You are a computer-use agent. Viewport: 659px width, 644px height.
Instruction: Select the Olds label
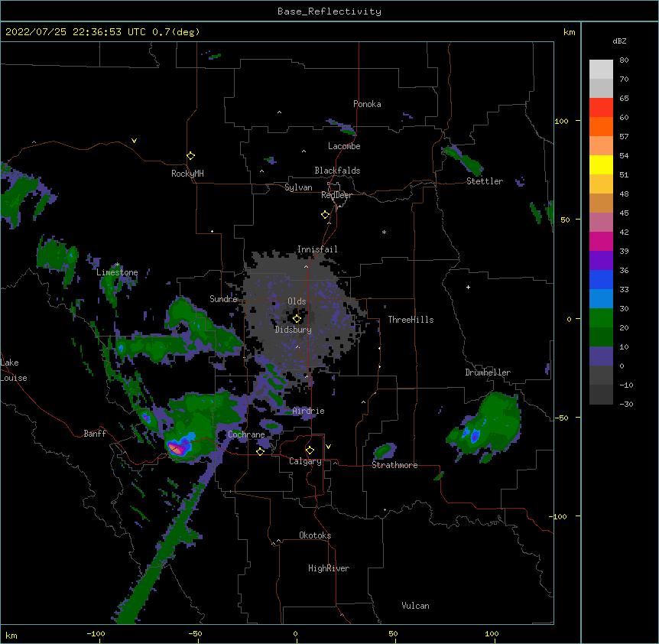click(297, 301)
